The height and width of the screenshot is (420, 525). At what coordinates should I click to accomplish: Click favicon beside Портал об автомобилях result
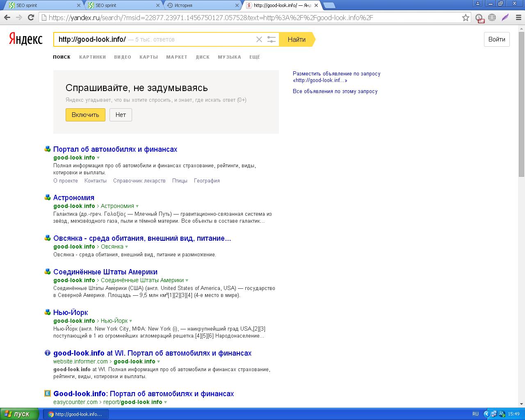coord(48,149)
